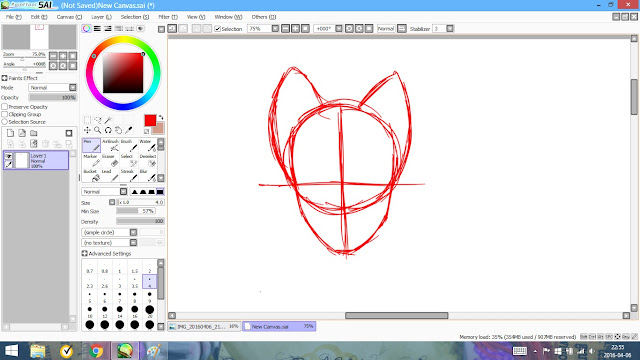Pick the magic wand tool
640x360 pixels.
click(108, 120)
